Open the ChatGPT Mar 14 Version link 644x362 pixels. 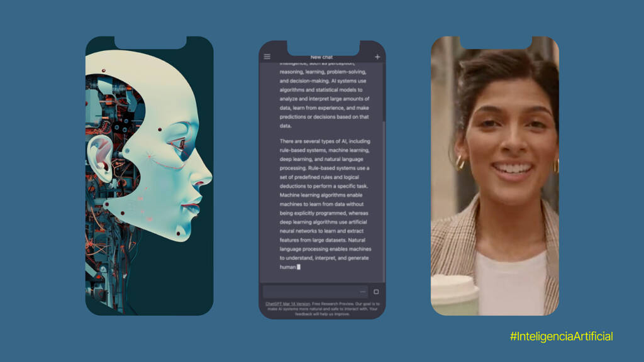click(288, 304)
